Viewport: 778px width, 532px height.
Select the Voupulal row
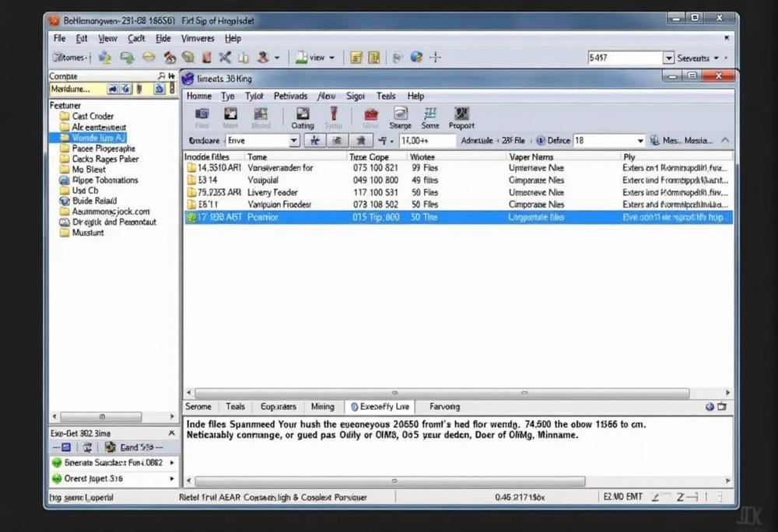(x=458, y=180)
